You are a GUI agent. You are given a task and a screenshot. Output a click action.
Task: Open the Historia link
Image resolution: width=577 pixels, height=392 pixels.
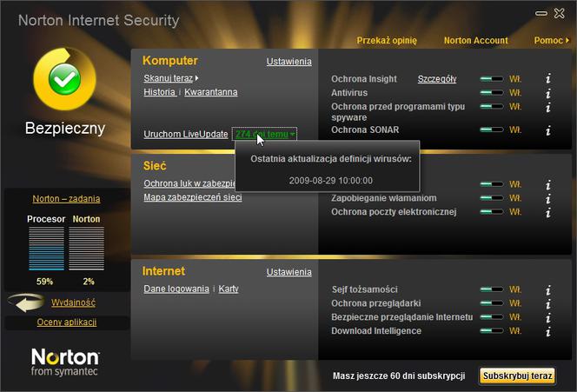[x=159, y=92]
